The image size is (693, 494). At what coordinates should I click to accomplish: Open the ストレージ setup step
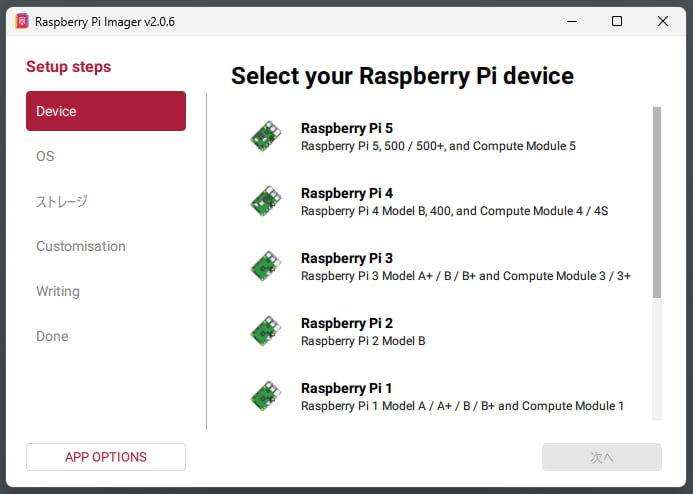pos(62,201)
